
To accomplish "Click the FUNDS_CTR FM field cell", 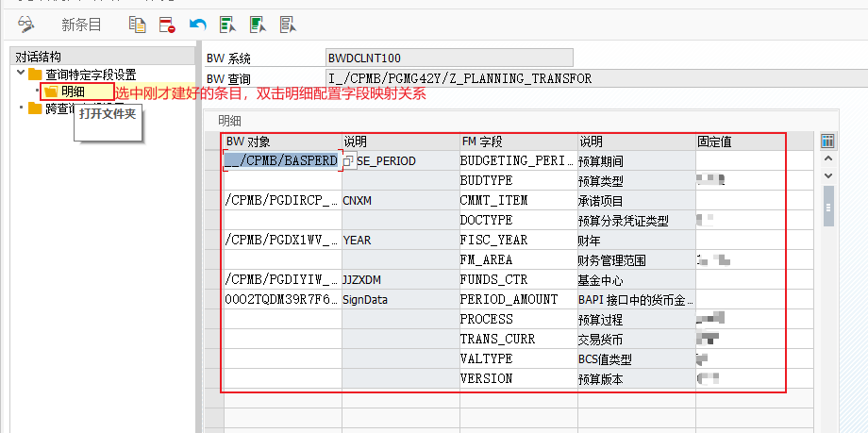I will [519, 279].
